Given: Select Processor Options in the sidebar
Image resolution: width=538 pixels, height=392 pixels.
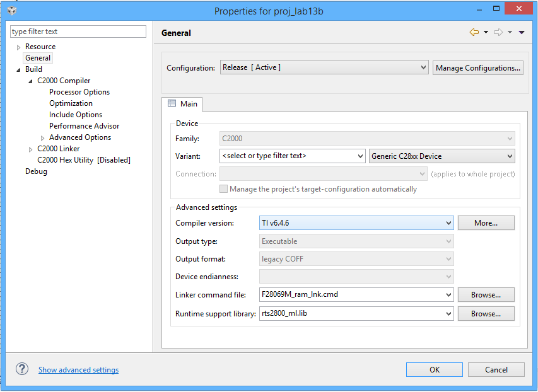Looking at the screenshot, I should 79,91.
